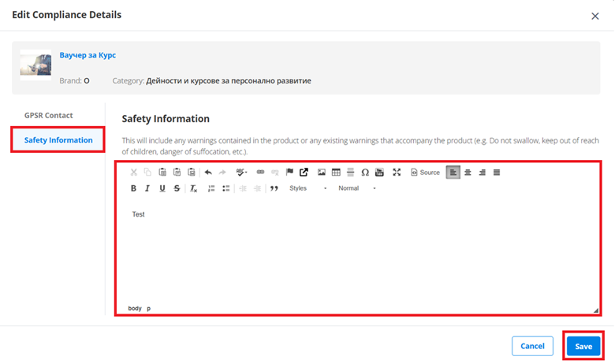The width and height of the screenshot is (615, 364).
Task: Click the product thumbnail image
Action: coord(35,65)
